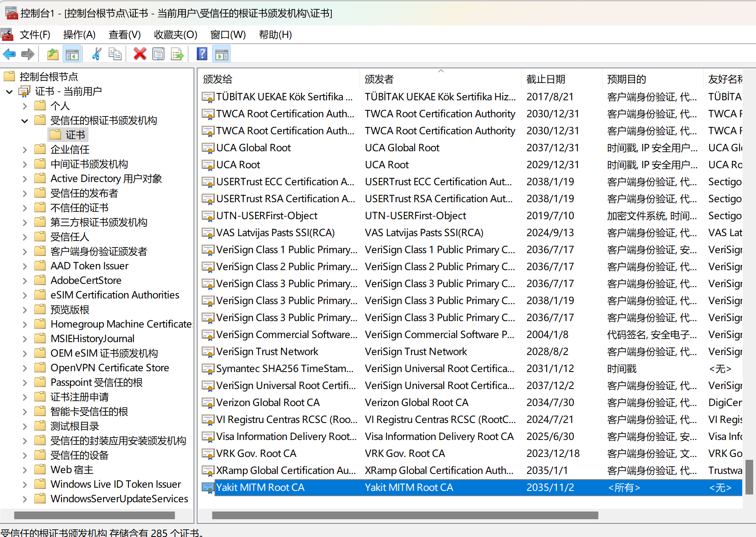Toggle the console tree visibility
The image size is (756, 537).
[72, 53]
